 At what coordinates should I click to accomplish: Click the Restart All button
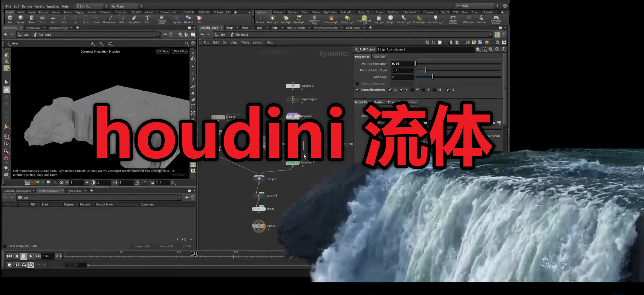pos(166,246)
